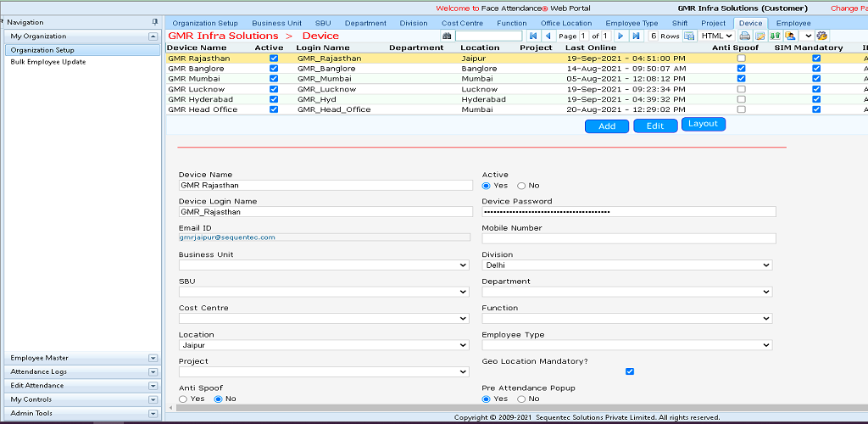The width and height of the screenshot is (868, 424).
Task: Enable Anti Spoof for GMR Hyderabad row
Action: pyautogui.click(x=741, y=99)
